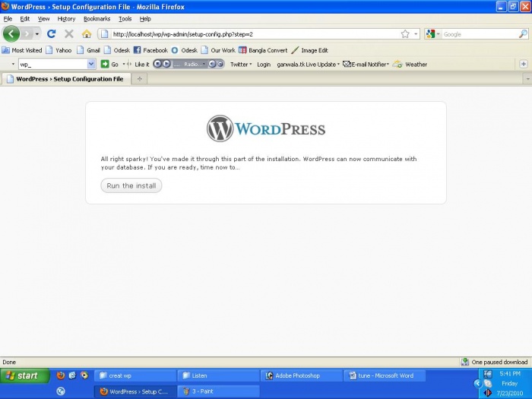
Task: Open the Gmail bookmark
Action: point(88,50)
